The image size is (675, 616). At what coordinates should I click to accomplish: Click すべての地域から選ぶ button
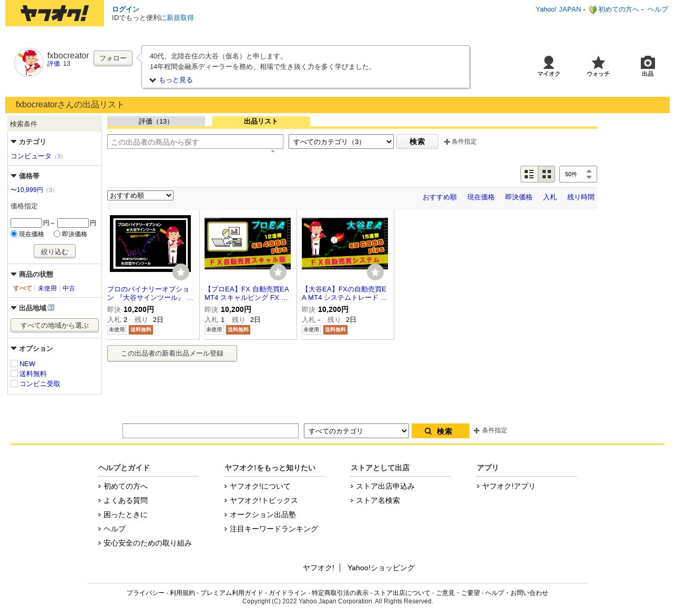[x=55, y=325]
